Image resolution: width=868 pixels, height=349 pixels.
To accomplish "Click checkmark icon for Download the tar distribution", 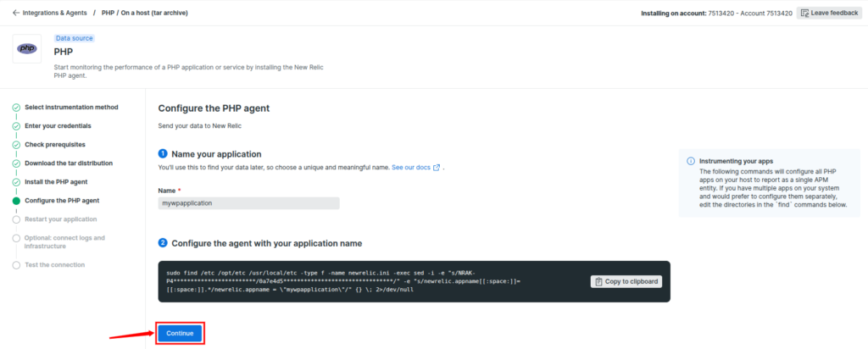I will tap(16, 163).
